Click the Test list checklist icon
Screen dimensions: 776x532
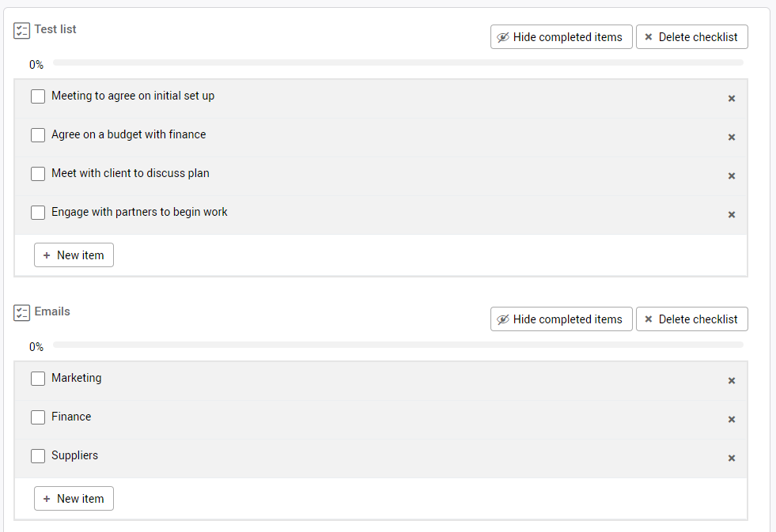point(22,31)
